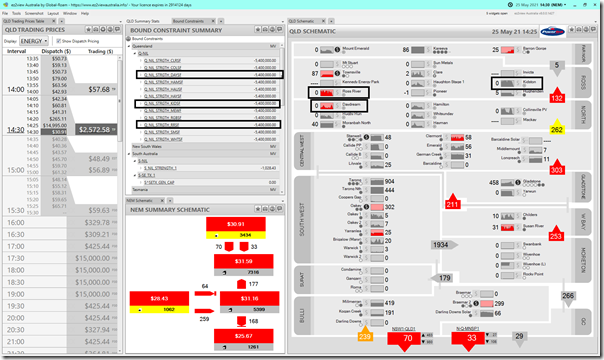Open the S_NIL_STRENGTH_1 constraint link

[160, 168]
